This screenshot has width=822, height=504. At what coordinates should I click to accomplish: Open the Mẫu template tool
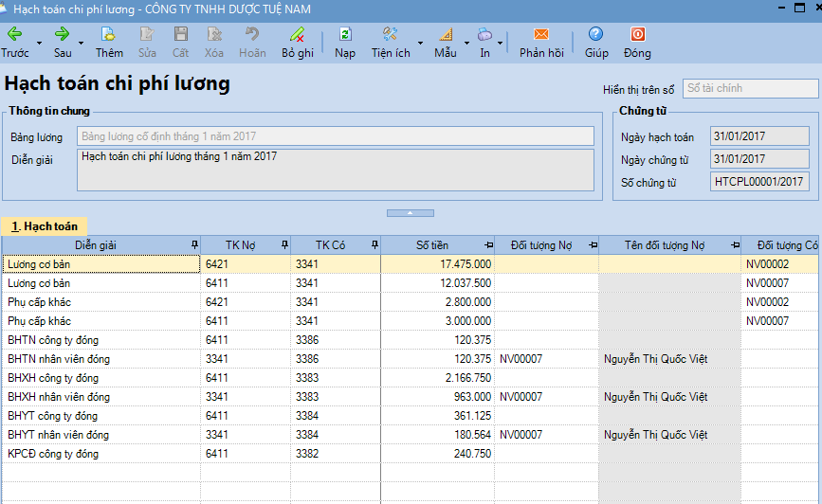click(x=446, y=43)
